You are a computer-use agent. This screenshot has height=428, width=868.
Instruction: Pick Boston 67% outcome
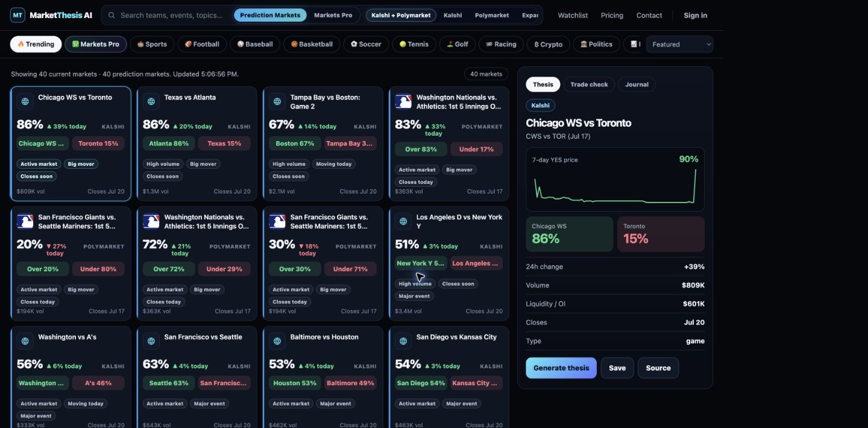tap(295, 143)
